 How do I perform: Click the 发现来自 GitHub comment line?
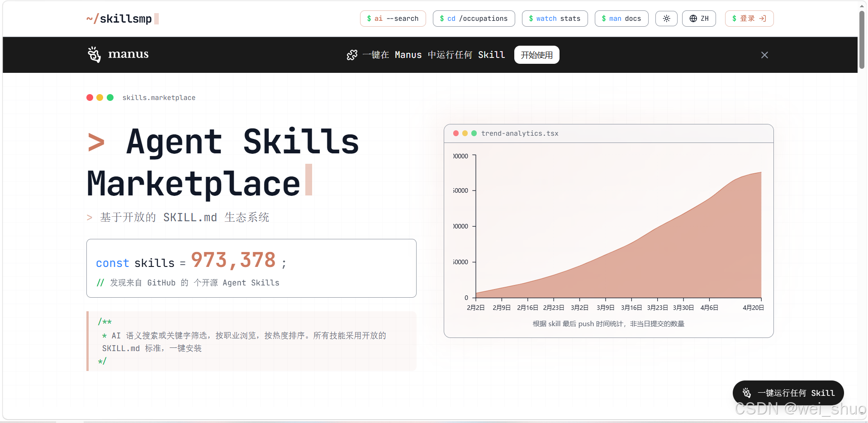point(188,283)
